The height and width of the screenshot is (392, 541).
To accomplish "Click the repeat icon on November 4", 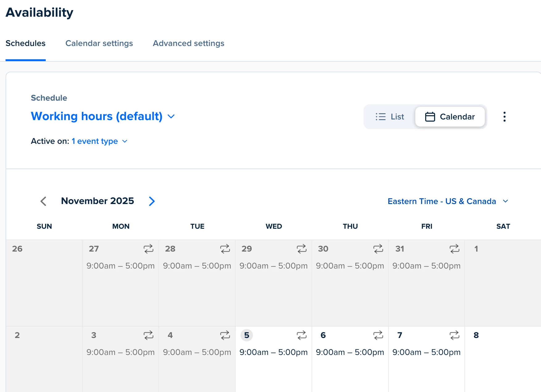I will click(225, 335).
